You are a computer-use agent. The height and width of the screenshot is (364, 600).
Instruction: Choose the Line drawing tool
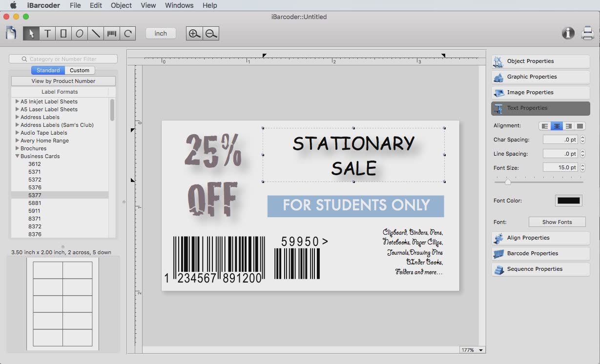tap(95, 33)
